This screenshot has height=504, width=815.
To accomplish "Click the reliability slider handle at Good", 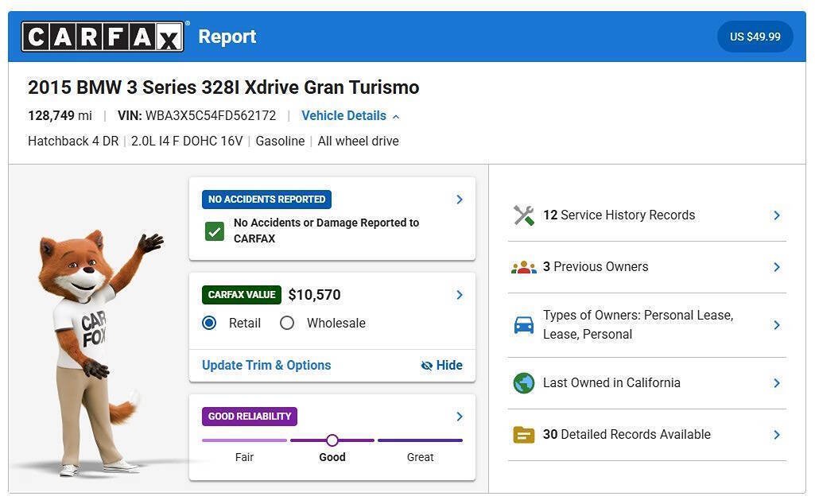I will point(332,440).
